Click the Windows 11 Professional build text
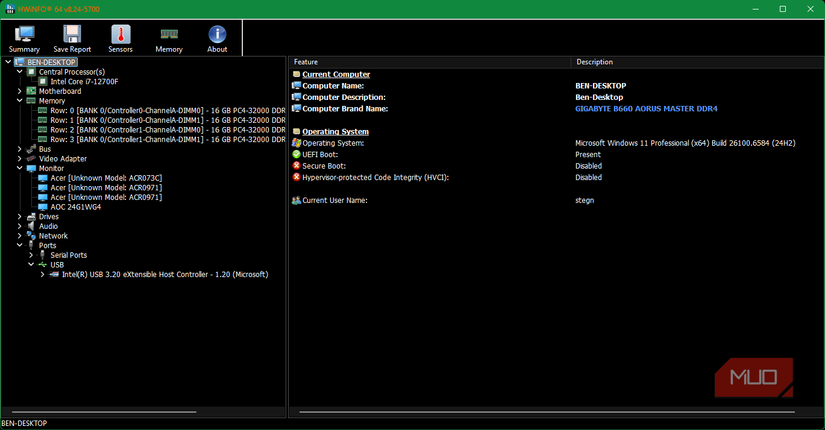The width and height of the screenshot is (825, 430). point(685,143)
